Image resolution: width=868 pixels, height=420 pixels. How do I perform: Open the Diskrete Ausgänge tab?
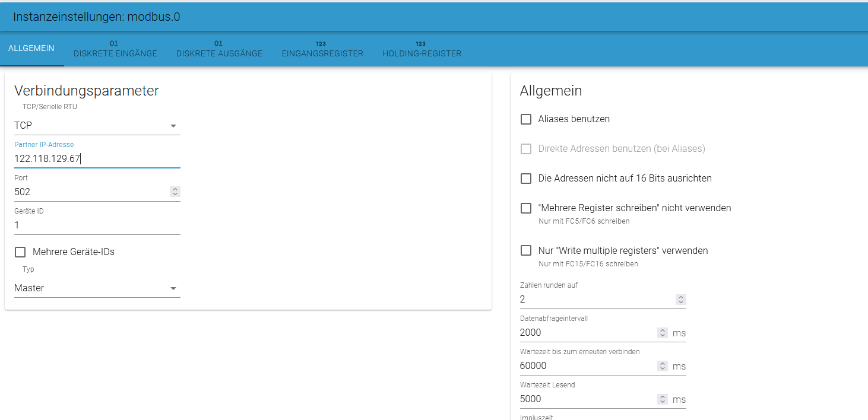[x=219, y=49]
